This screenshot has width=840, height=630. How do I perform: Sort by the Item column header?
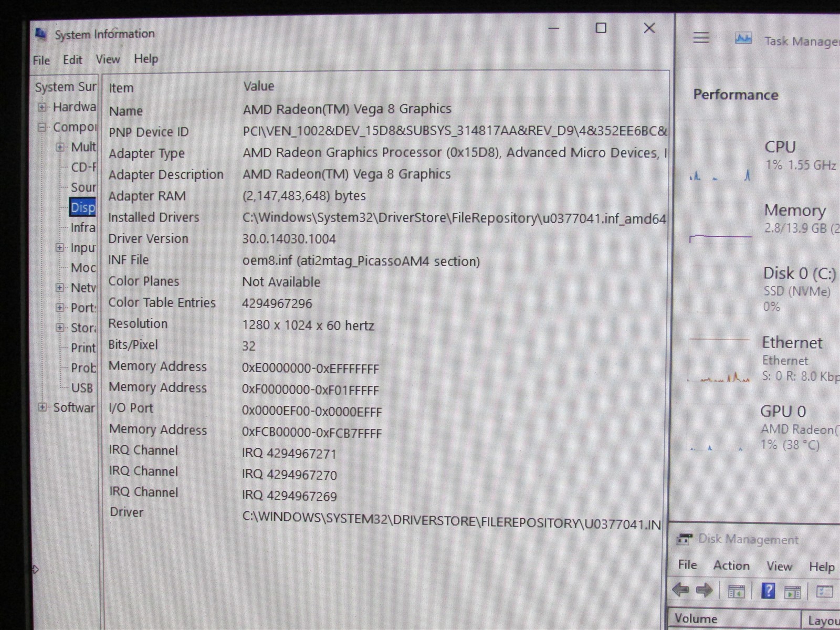pyautogui.click(x=121, y=88)
